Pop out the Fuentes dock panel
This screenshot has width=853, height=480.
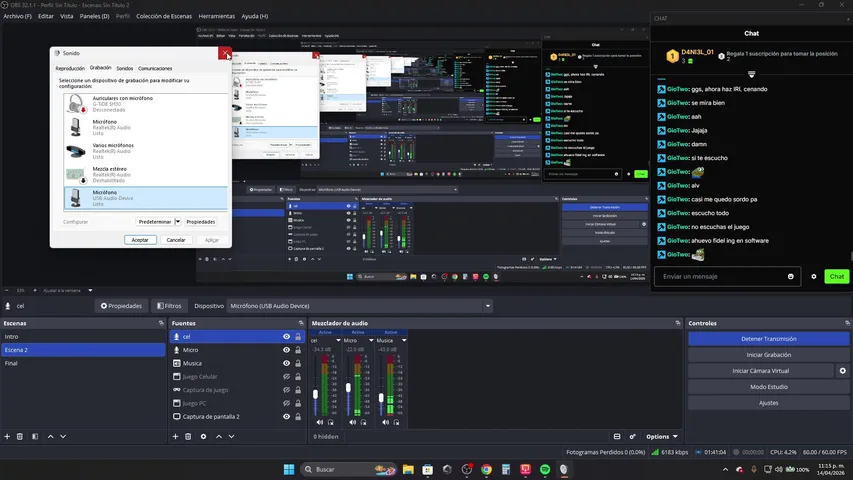coord(301,323)
